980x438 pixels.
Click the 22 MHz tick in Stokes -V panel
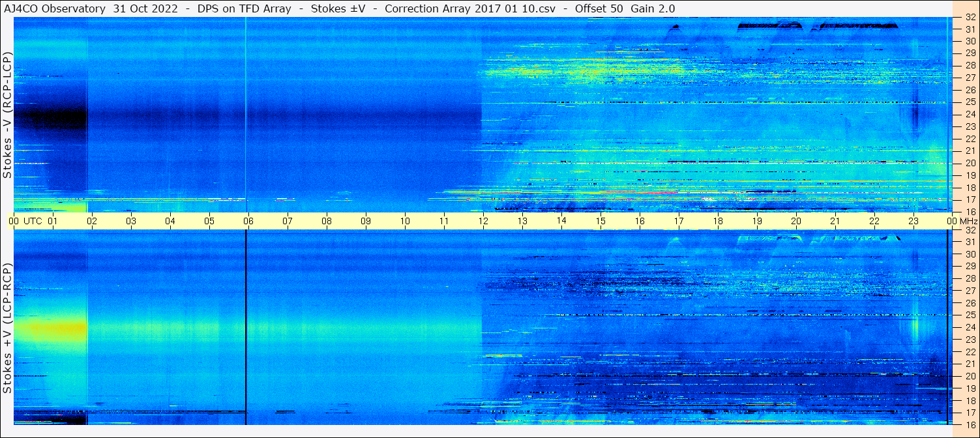point(970,139)
